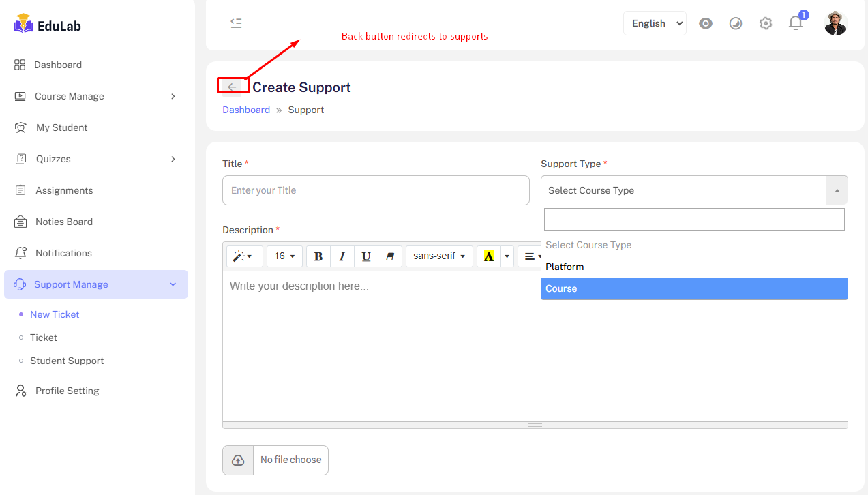Apply bold formatting in editor toolbar

click(318, 256)
